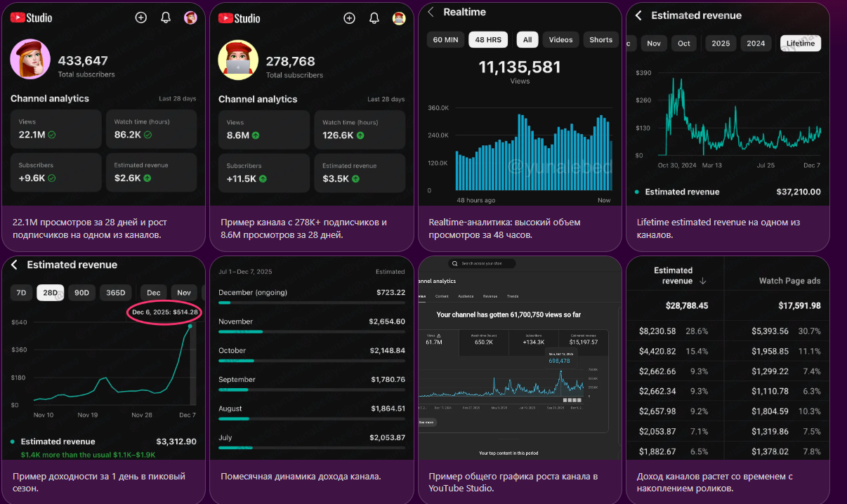Choose the Shorts filter chip

pos(600,40)
